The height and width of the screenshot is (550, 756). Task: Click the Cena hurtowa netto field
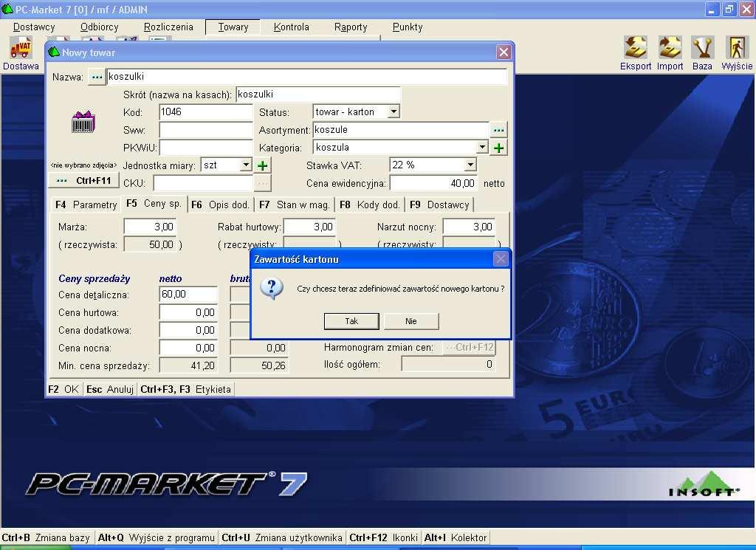188,312
